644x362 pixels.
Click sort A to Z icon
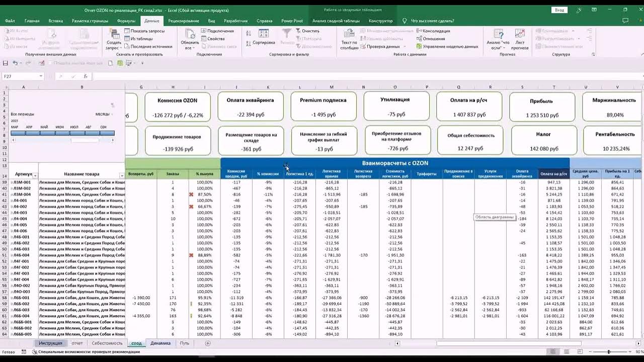[x=249, y=33]
